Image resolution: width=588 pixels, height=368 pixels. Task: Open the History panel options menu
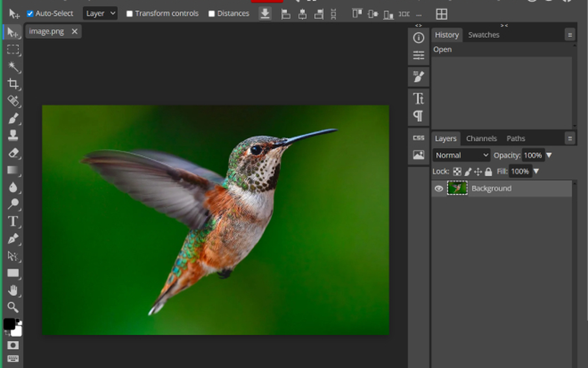click(x=570, y=35)
